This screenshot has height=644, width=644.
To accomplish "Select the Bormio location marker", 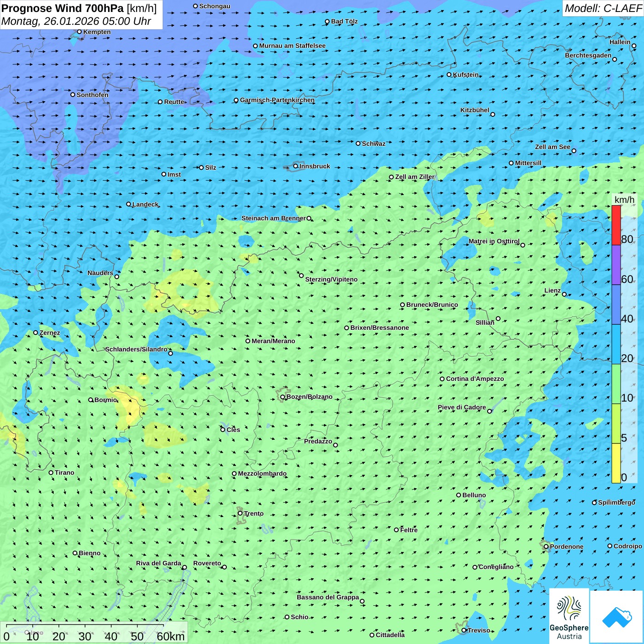I will point(91,400).
